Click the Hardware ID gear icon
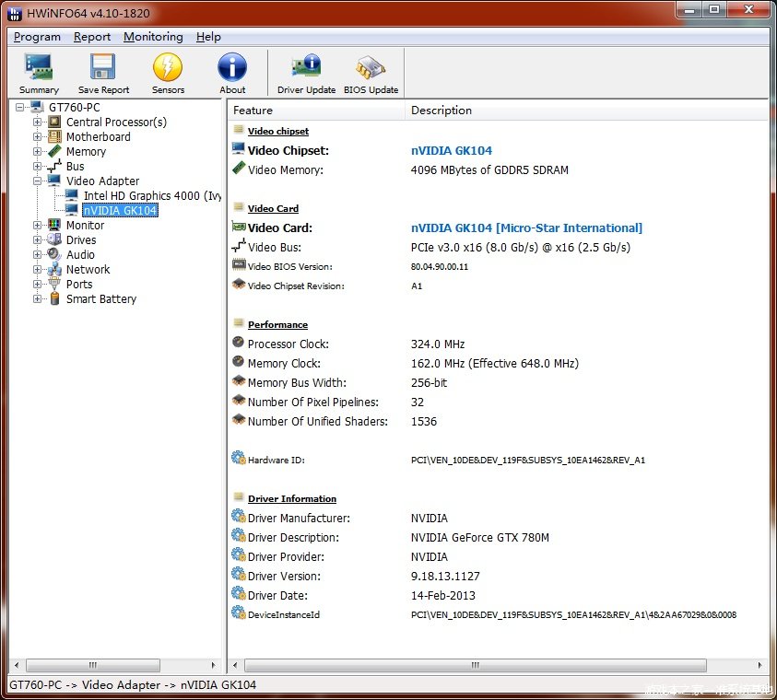 coord(239,458)
